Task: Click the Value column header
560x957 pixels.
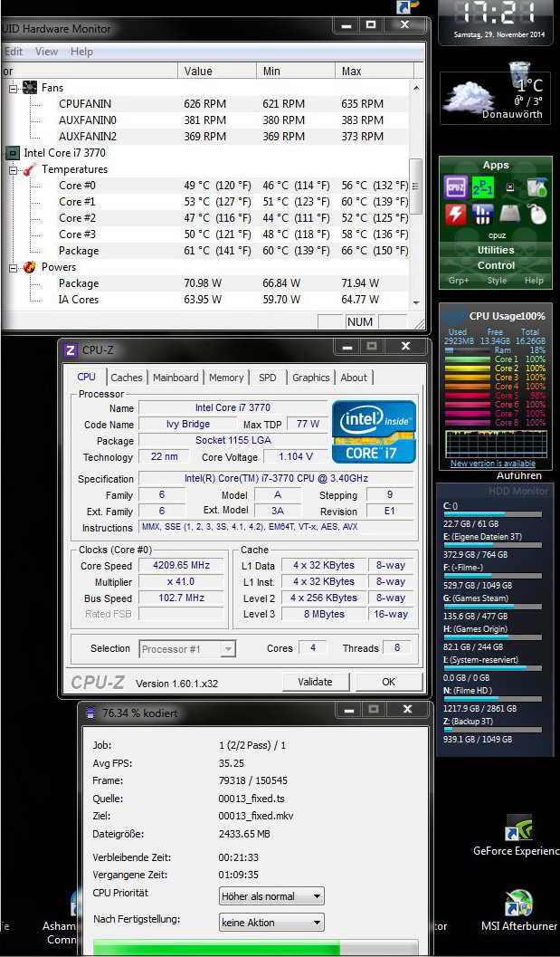Action: [217, 72]
